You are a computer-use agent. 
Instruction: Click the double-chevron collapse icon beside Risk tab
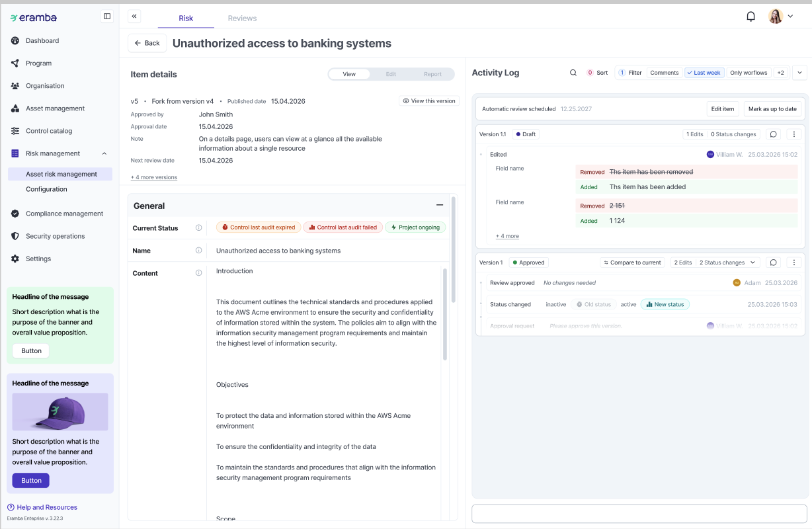coord(134,17)
